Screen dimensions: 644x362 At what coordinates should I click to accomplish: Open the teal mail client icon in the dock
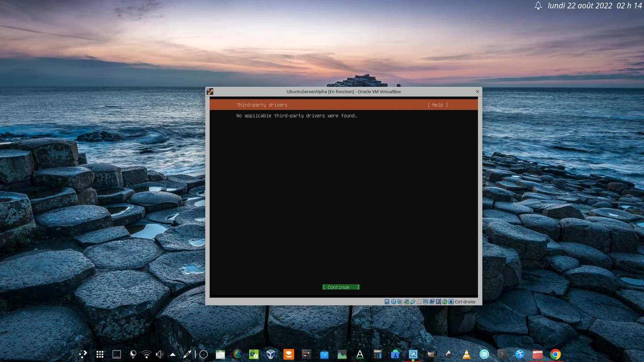pyautogui.click(x=484, y=354)
